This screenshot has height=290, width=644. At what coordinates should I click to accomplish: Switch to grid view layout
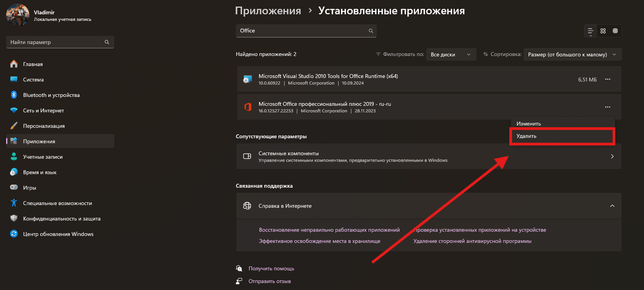[x=603, y=31]
